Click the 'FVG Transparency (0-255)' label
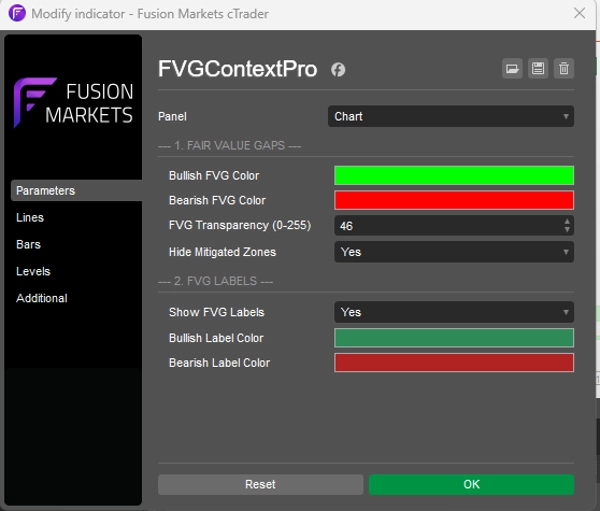Viewport: 600px width, 511px height. (240, 225)
